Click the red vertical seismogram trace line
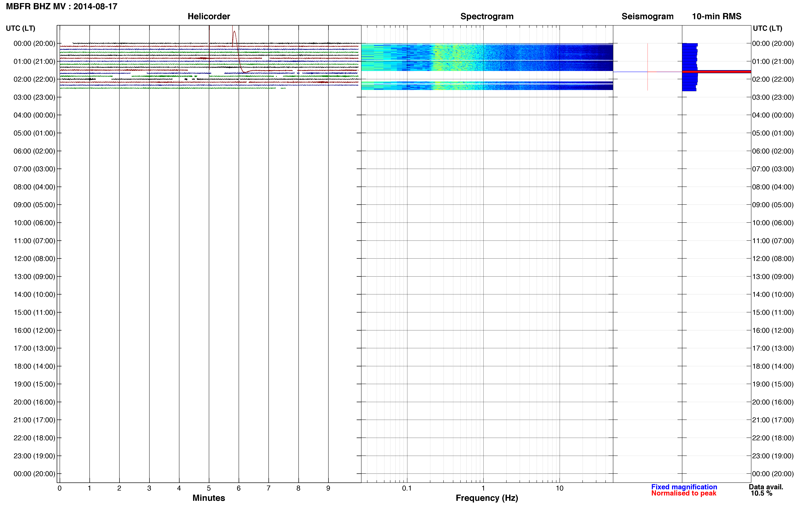Screen dimensions: 812x508 coord(648,67)
